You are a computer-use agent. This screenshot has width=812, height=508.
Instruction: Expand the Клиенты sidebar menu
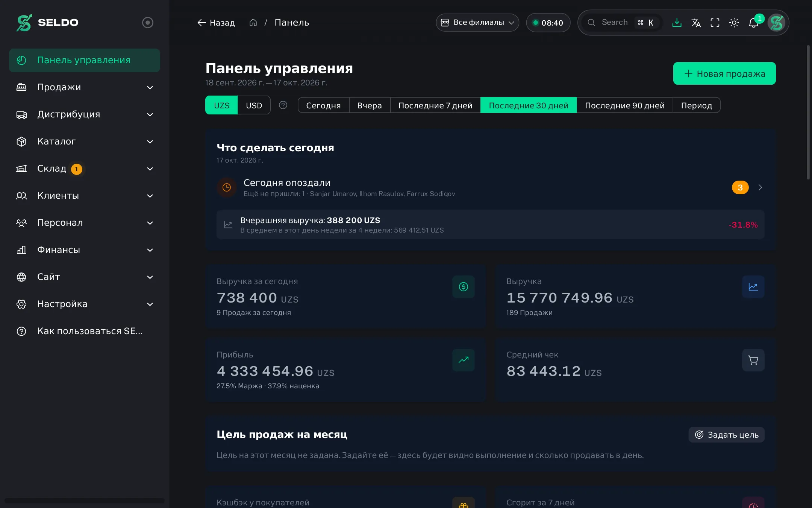coord(85,196)
